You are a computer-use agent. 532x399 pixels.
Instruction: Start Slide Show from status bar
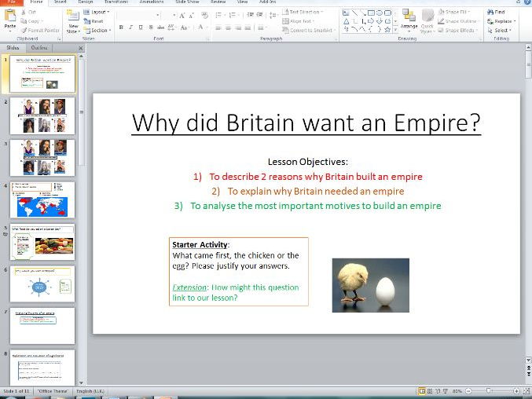(x=446, y=391)
